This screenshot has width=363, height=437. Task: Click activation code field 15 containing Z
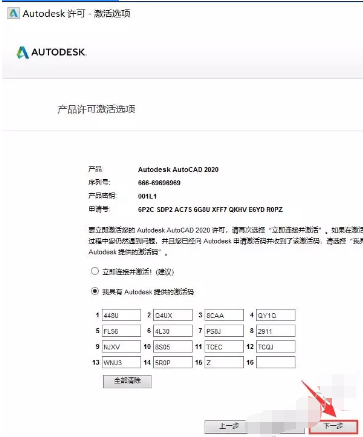[224, 362]
